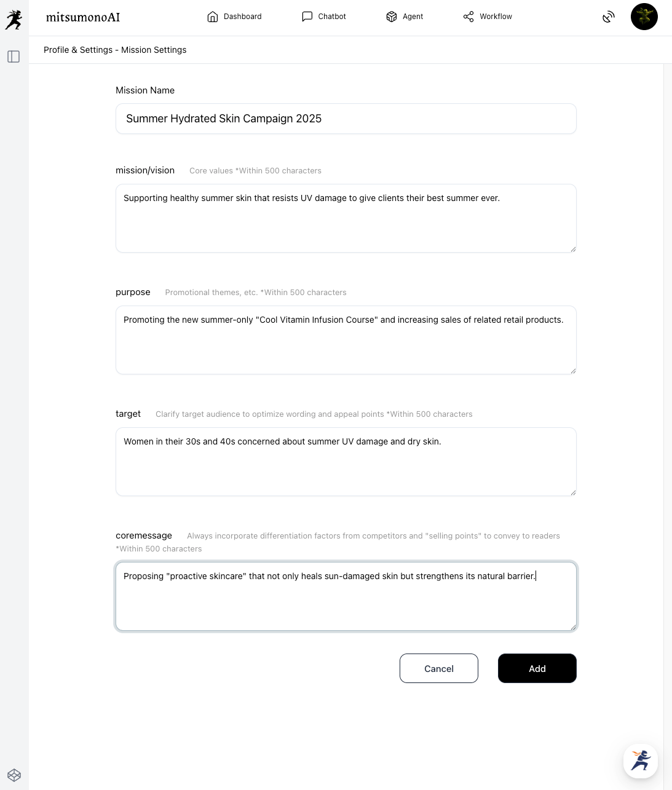Go to the Workflow menu item

click(x=496, y=17)
